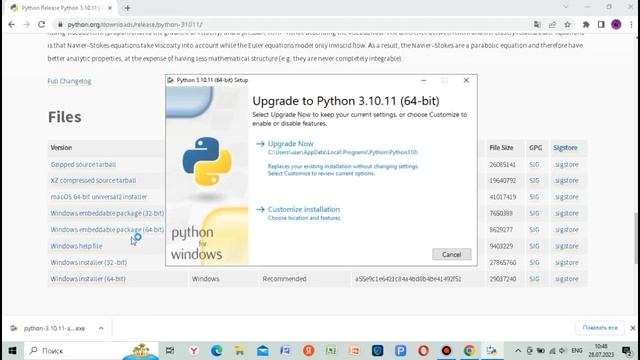Open SIG link for macOS installer row
Image resolution: width=640 pixels, height=360 pixels.
pyautogui.click(x=534, y=197)
